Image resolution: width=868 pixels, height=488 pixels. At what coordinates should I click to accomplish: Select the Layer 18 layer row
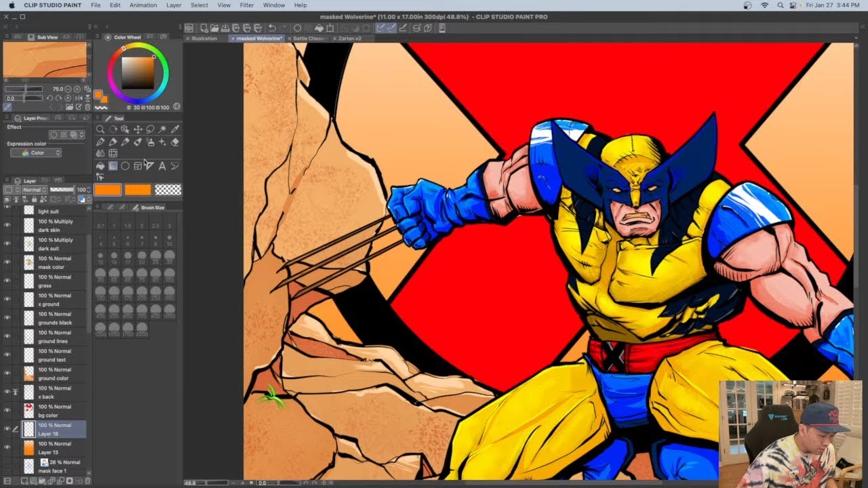[x=54, y=429]
